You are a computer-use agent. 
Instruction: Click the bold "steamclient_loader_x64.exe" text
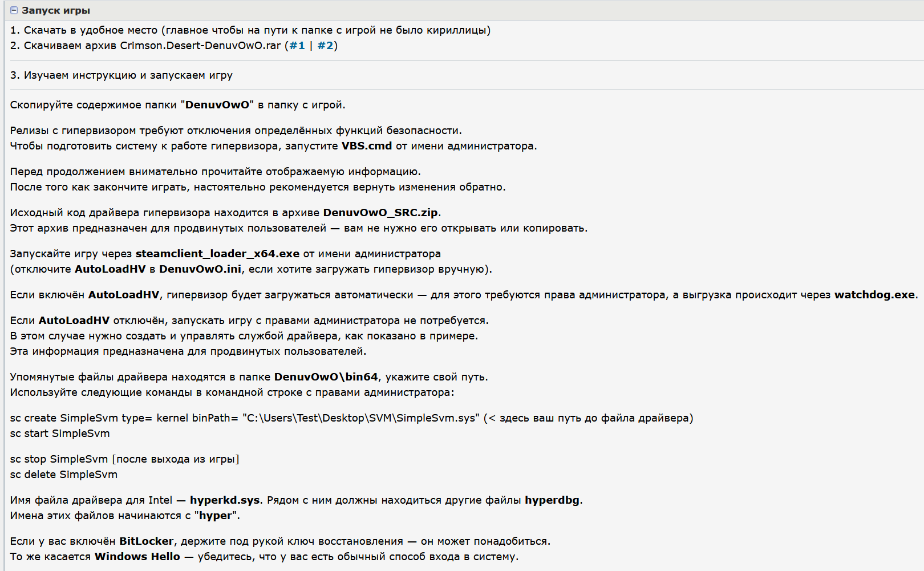[x=217, y=254]
